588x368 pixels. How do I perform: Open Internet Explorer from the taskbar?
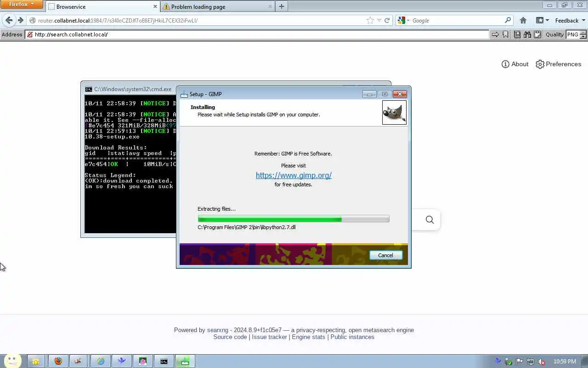(x=100, y=362)
